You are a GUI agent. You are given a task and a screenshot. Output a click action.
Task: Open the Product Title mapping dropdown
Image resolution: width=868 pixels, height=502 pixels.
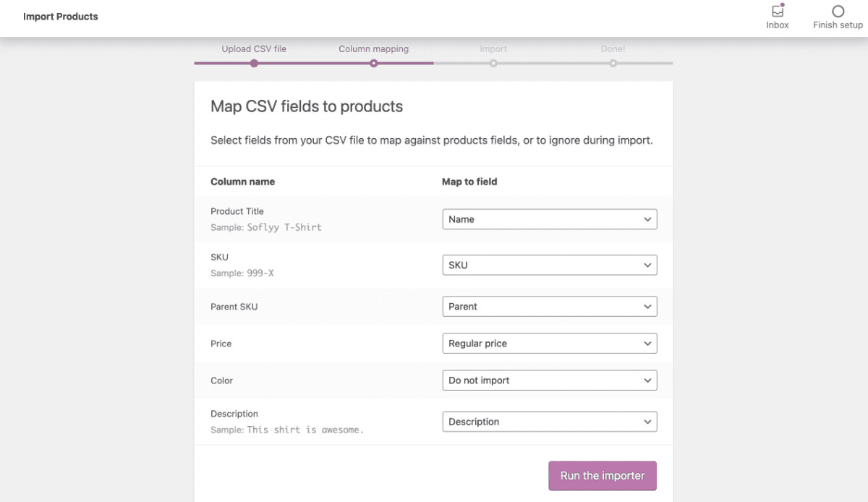pos(549,219)
